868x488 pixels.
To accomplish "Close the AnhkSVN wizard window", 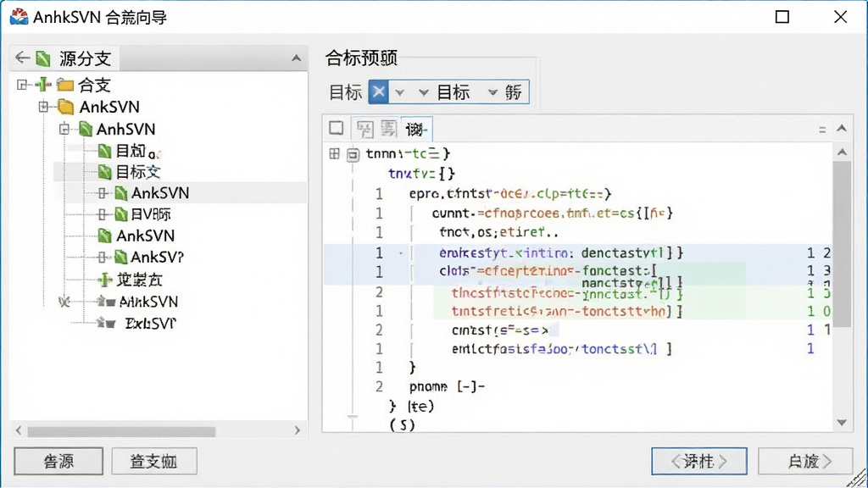I will point(840,17).
